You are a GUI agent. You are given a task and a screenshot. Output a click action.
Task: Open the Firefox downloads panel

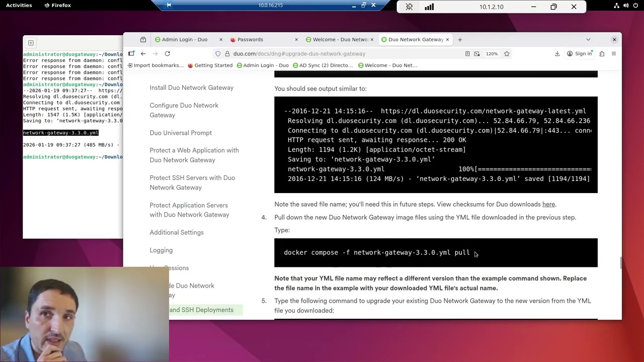pos(557,54)
